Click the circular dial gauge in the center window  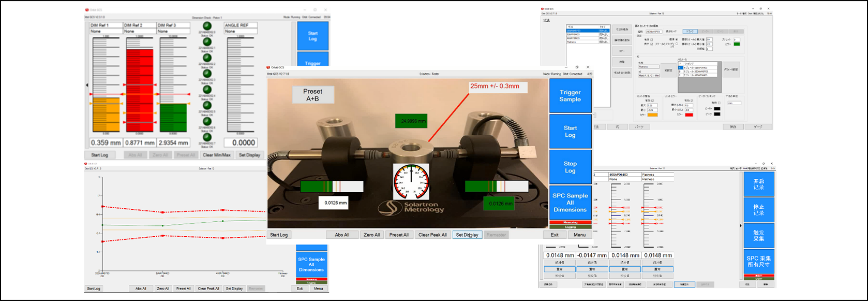411,182
